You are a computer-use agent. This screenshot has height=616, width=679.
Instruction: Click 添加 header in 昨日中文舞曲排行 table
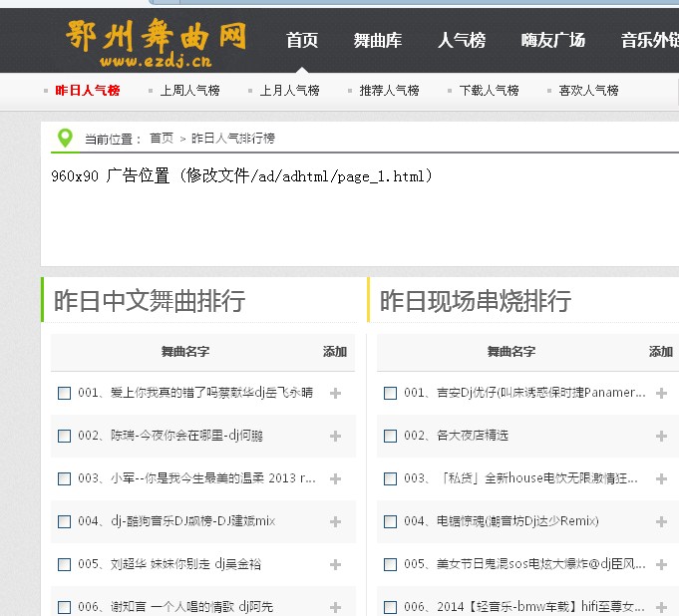point(335,352)
